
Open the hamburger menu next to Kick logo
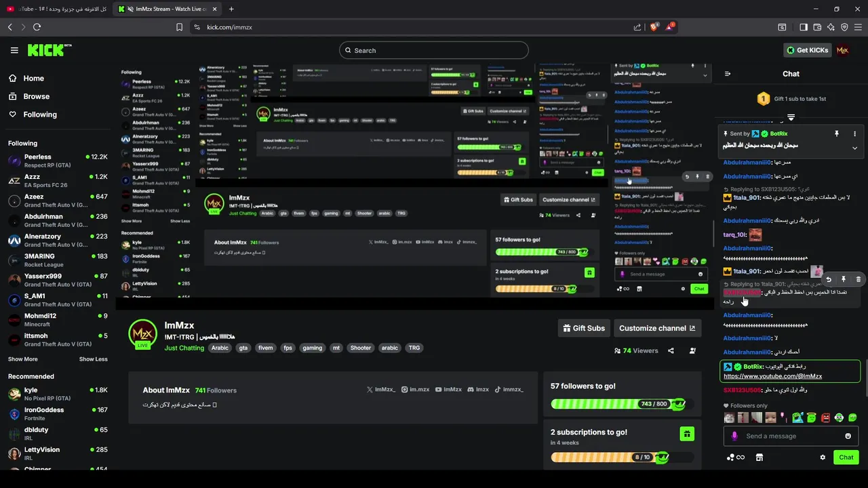coord(14,50)
